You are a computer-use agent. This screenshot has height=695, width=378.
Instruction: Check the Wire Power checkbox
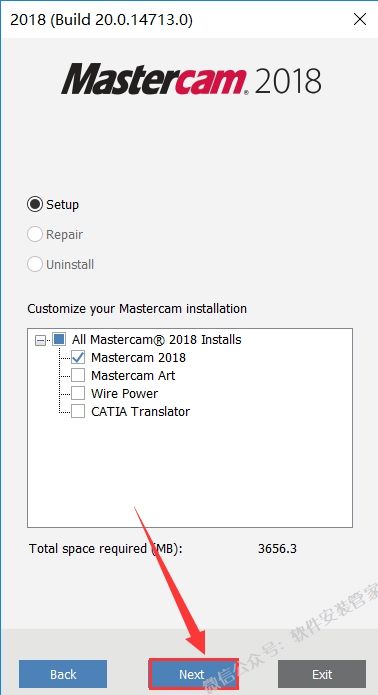(78, 393)
